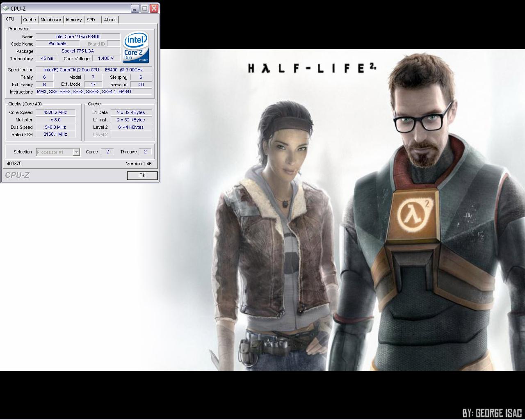Switch to the Cache tab
This screenshot has width=525, height=420.
pos(29,20)
